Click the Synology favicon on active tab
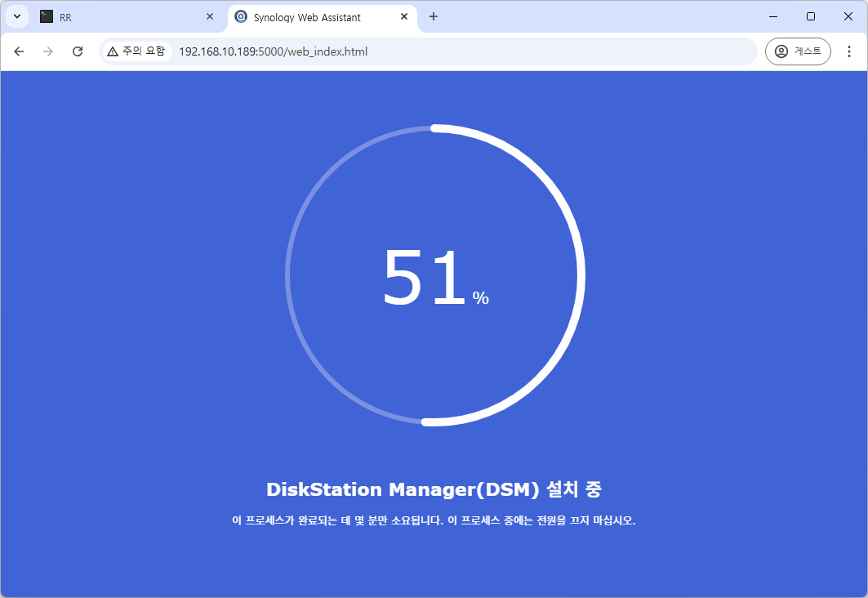The height and width of the screenshot is (598, 868). (x=241, y=16)
